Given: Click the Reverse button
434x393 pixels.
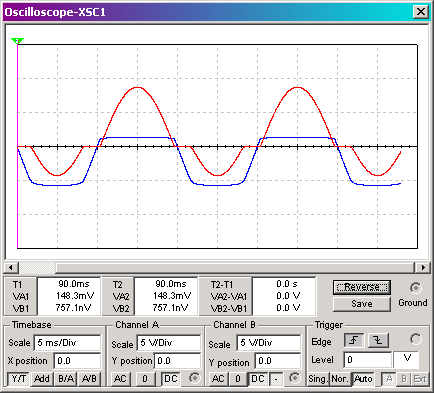Looking at the screenshot, I should [x=362, y=287].
